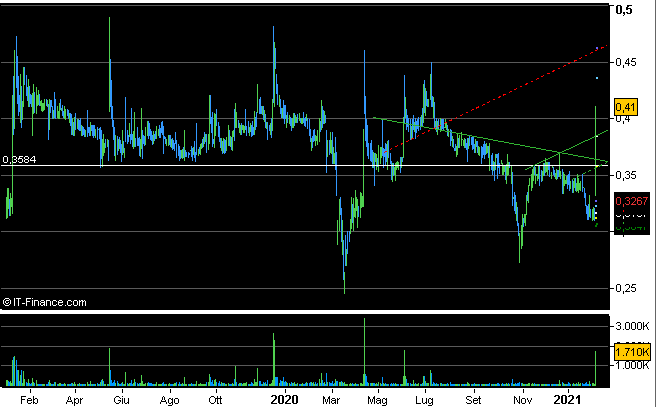The image size is (656, 407).
Task: Click the 3.000K volume axis label
Action: [632, 327]
